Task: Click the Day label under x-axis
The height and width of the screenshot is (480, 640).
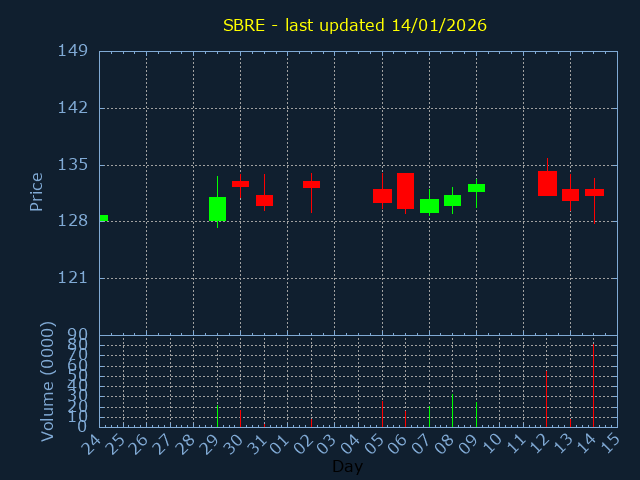Action: 347,467
